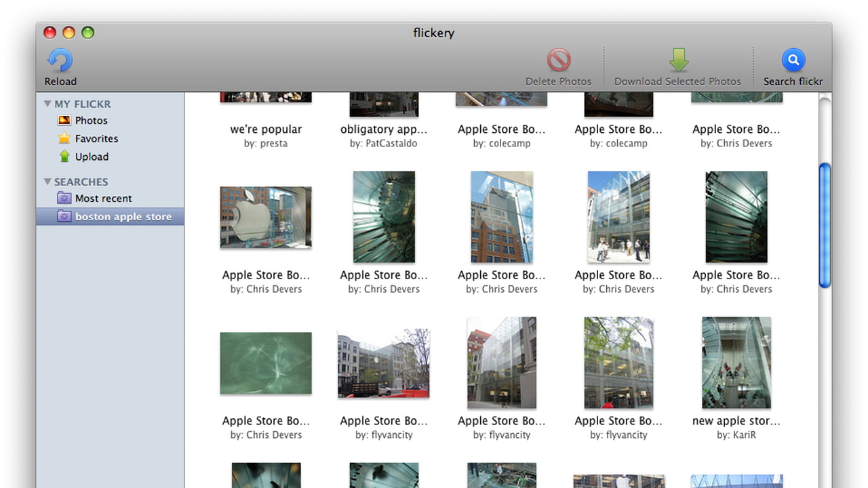Collapse the SEARCHES section triangle
This screenshot has width=868, height=488.
47,182
